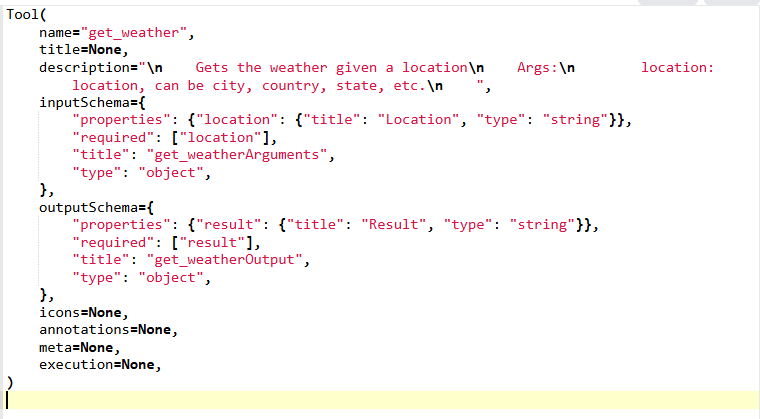Viewport: 760px width, 419px height.
Task: Click the "get_weatherOutput" title value
Action: coord(224,259)
